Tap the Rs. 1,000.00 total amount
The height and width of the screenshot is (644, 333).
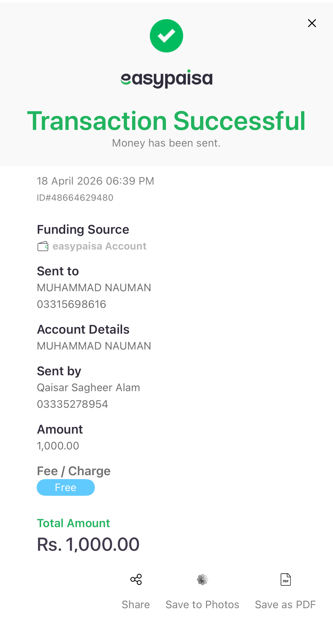click(88, 544)
